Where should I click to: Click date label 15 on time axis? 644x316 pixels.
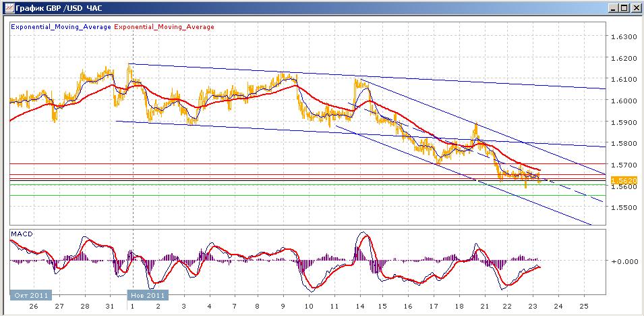382,307
